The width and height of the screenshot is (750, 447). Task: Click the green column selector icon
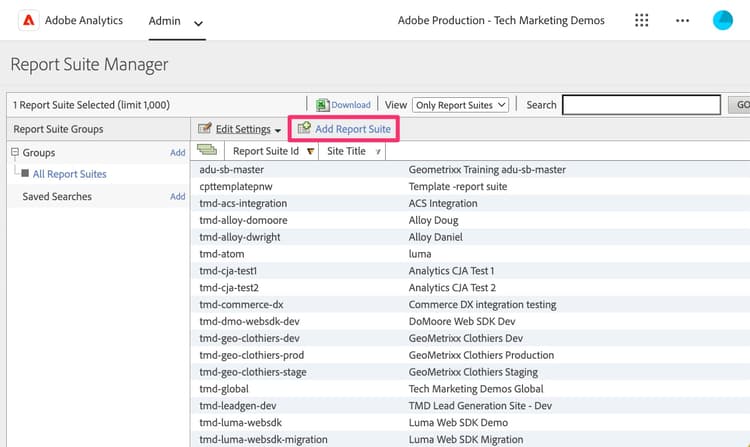click(x=208, y=151)
